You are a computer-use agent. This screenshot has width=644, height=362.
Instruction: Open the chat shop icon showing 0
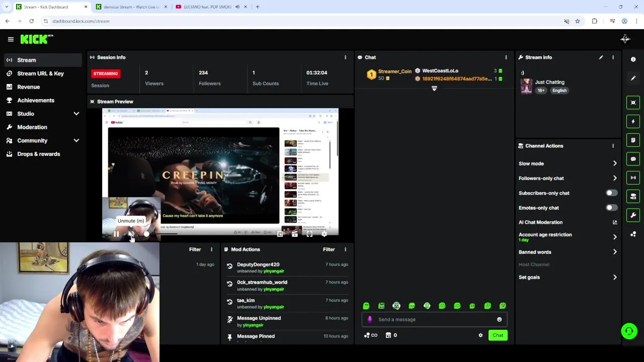tap(391, 335)
